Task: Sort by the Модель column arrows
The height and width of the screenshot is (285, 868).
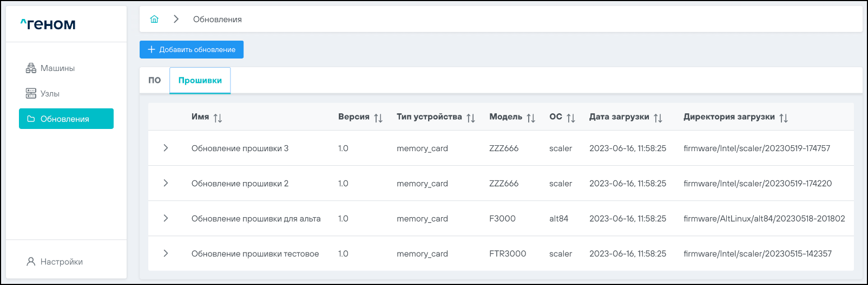Action: pos(531,118)
